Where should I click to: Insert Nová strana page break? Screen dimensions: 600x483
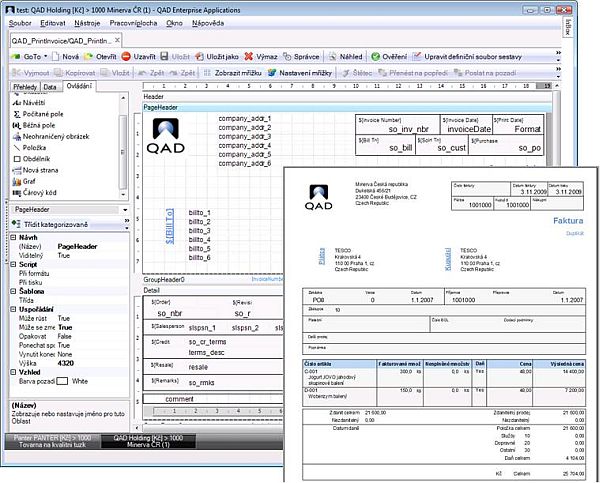[x=35, y=170]
